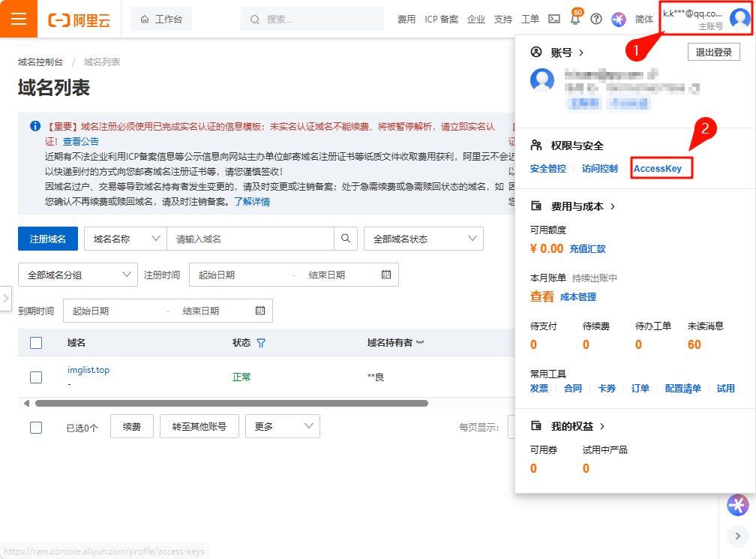Open 成本管理 link

[x=578, y=297]
